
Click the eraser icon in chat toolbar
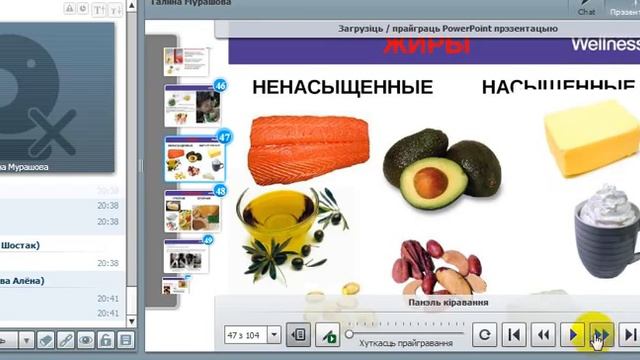coord(45,340)
